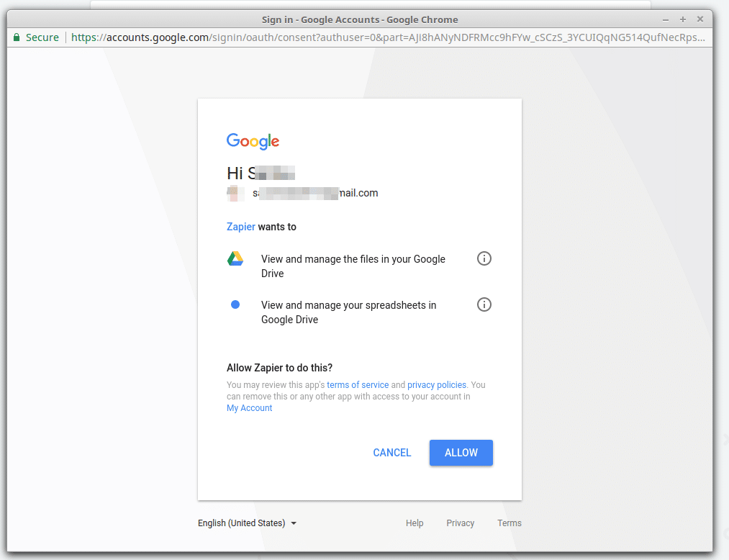Click the Secure label to expand site details
Screen dimensions: 729x560
coord(42,37)
